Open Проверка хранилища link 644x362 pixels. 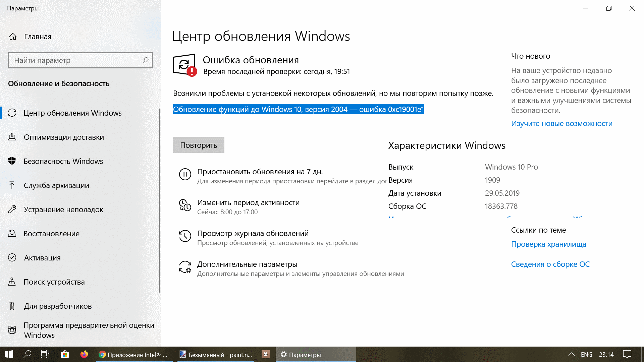pos(549,244)
